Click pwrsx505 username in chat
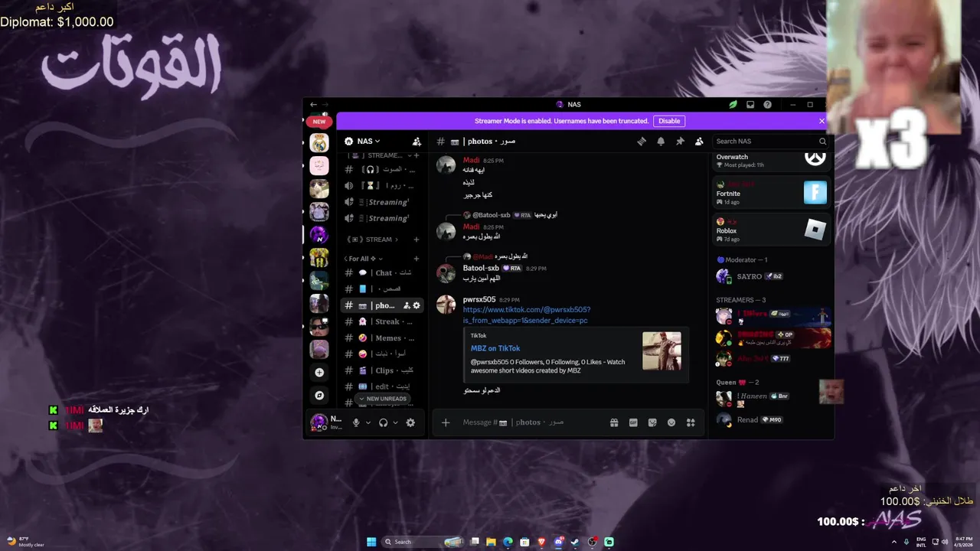This screenshot has height=551, width=980. 479,299
